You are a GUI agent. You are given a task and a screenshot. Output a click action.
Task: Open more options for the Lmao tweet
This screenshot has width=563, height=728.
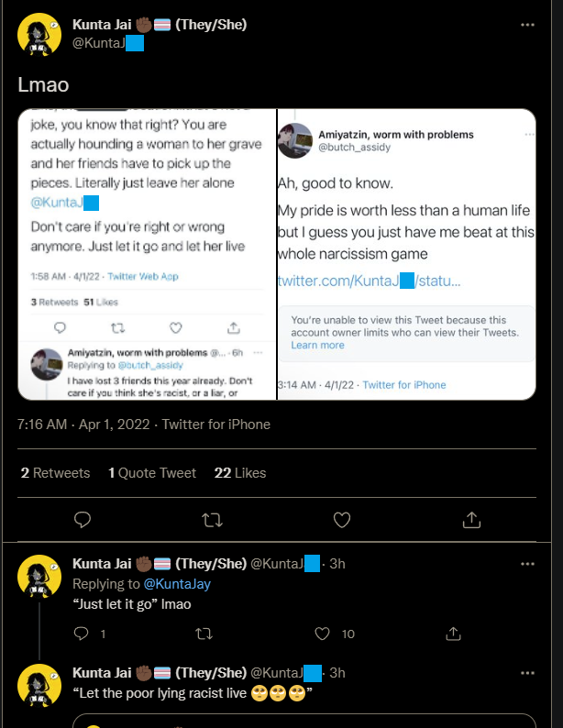[x=527, y=25]
